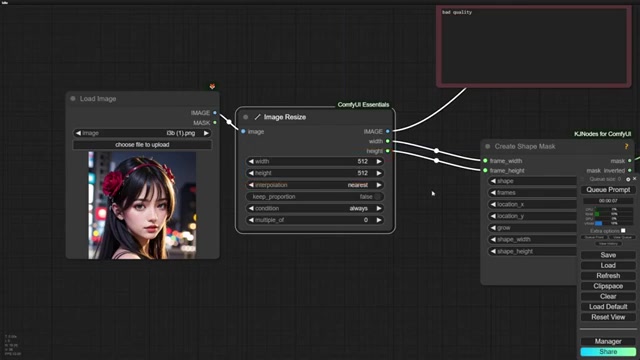Screen dimensions: 640x360
Task: Click the Load button
Action: (608, 265)
